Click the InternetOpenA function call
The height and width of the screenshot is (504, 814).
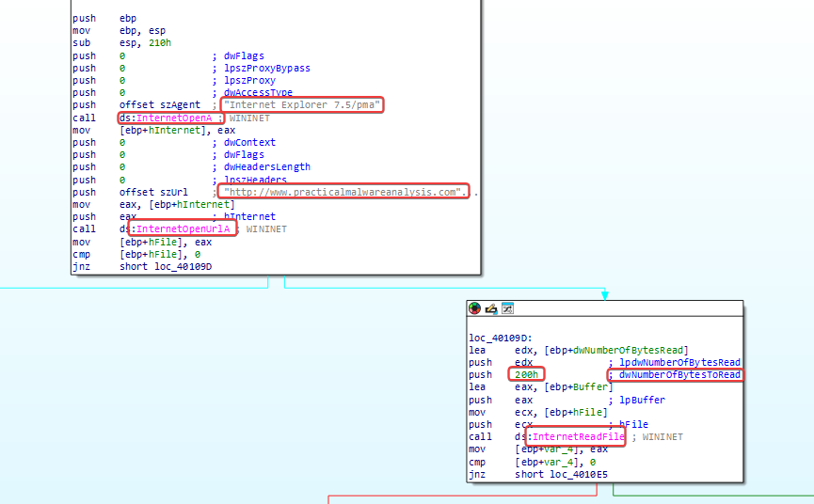pyautogui.click(x=174, y=118)
